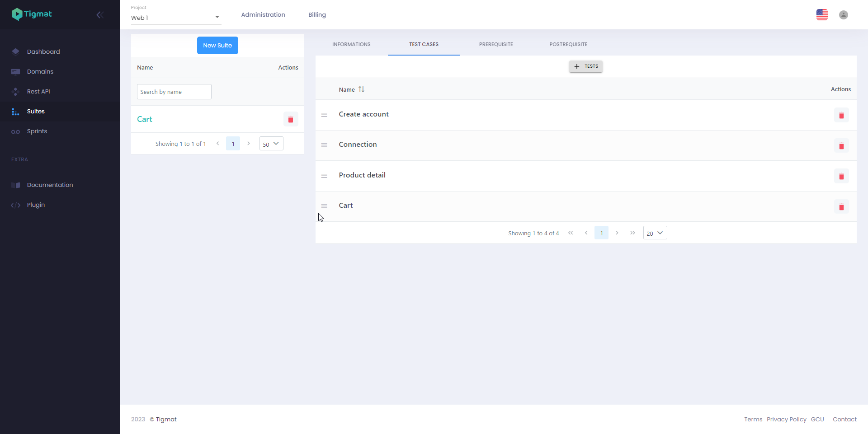Click the Plugin code icon

coord(15,205)
